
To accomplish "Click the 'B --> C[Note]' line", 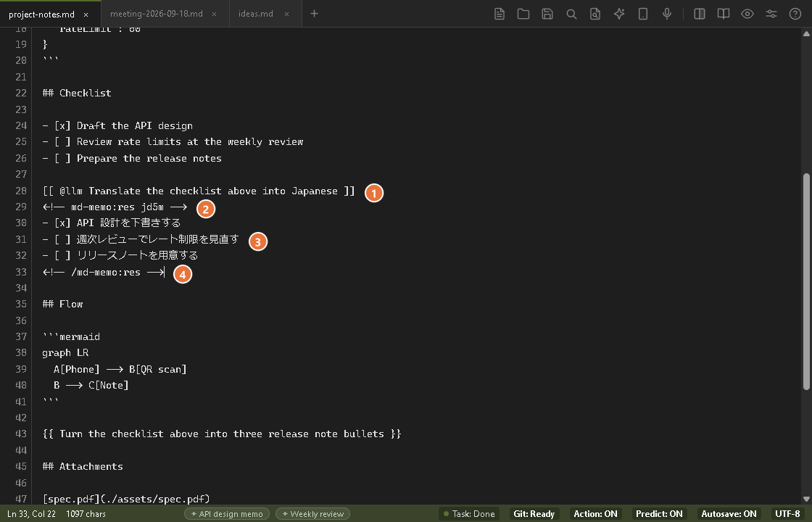I will (91, 385).
